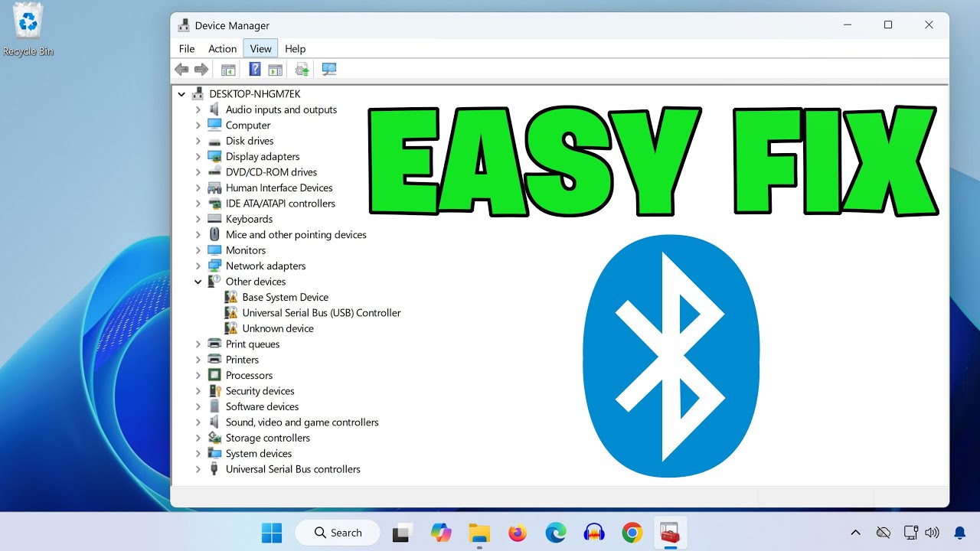
Task: Select IDE ATA/ATAPI controllers row
Action: (x=280, y=204)
